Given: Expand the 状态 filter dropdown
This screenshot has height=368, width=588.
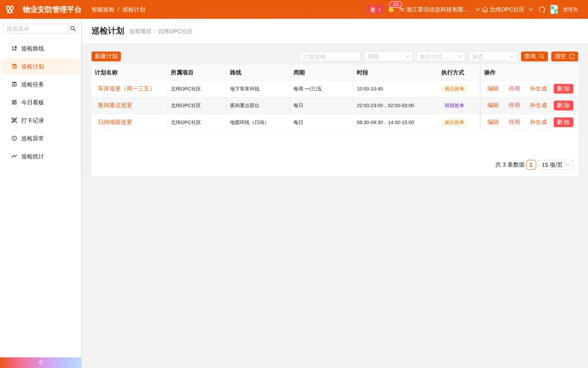Looking at the screenshot, I should click(493, 56).
